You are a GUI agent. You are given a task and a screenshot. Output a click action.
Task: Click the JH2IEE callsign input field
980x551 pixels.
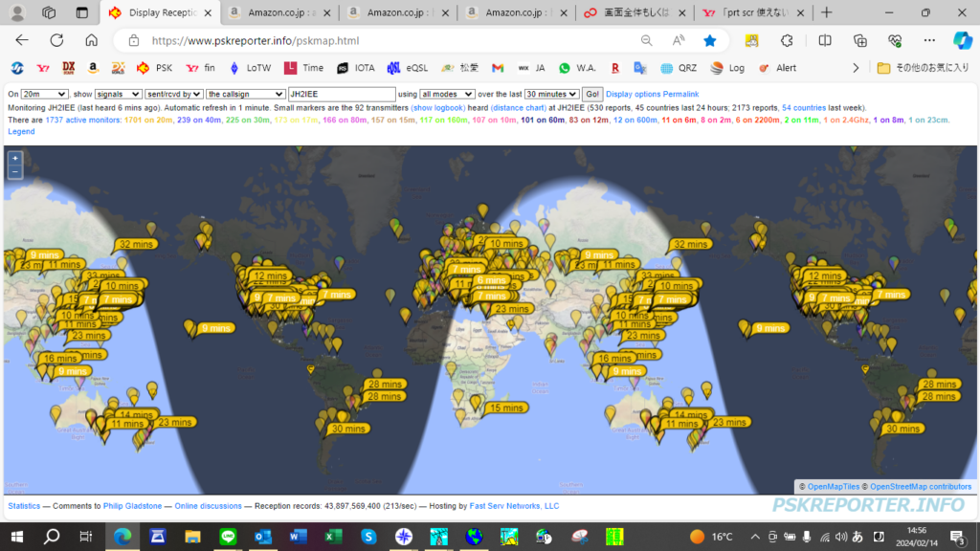(341, 94)
